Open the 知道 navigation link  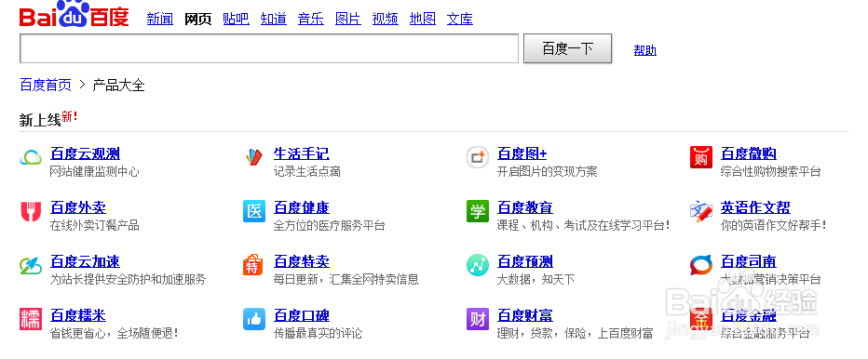point(274,19)
